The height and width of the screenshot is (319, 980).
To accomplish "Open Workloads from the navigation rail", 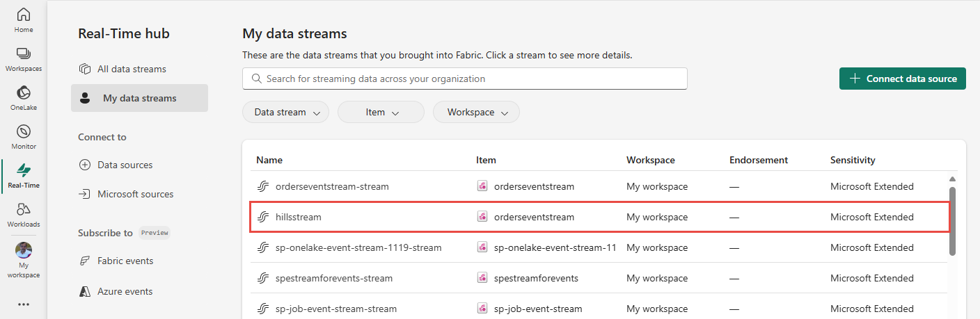I will coord(23,214).
